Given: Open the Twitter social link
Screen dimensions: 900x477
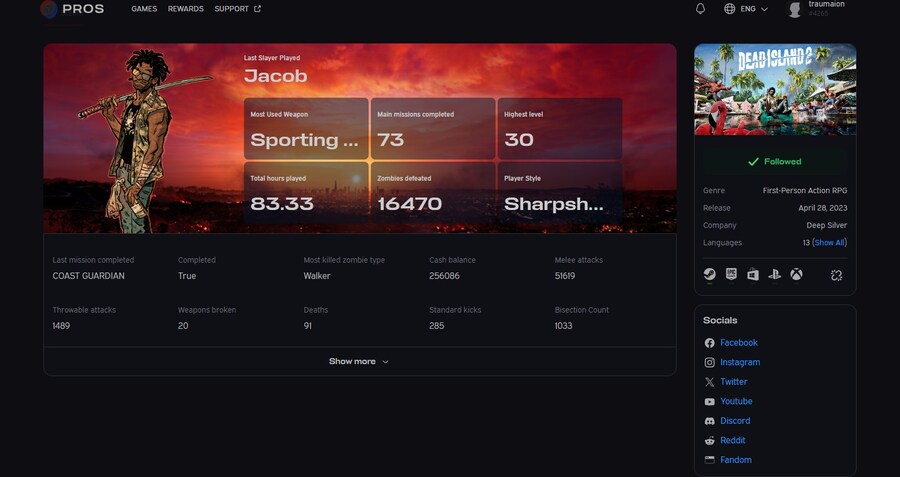Looking at the screenshot, I should [x=734, y=382].
